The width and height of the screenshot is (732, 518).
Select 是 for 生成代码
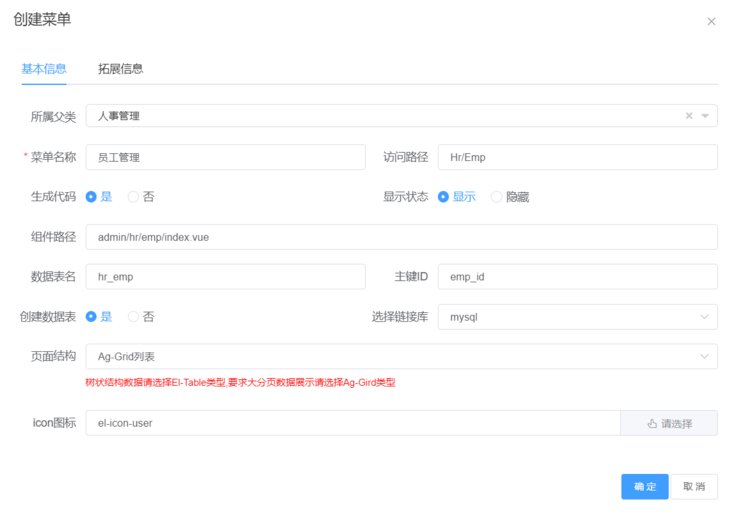(99, 197)
